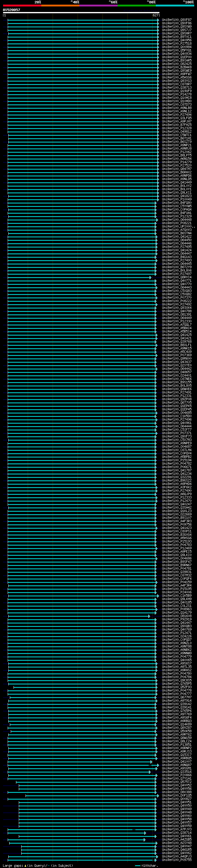The width and height of the screenshot is (197, 868).
Task: Open hit UniRef100_P27518
Action: coord(177,43)
